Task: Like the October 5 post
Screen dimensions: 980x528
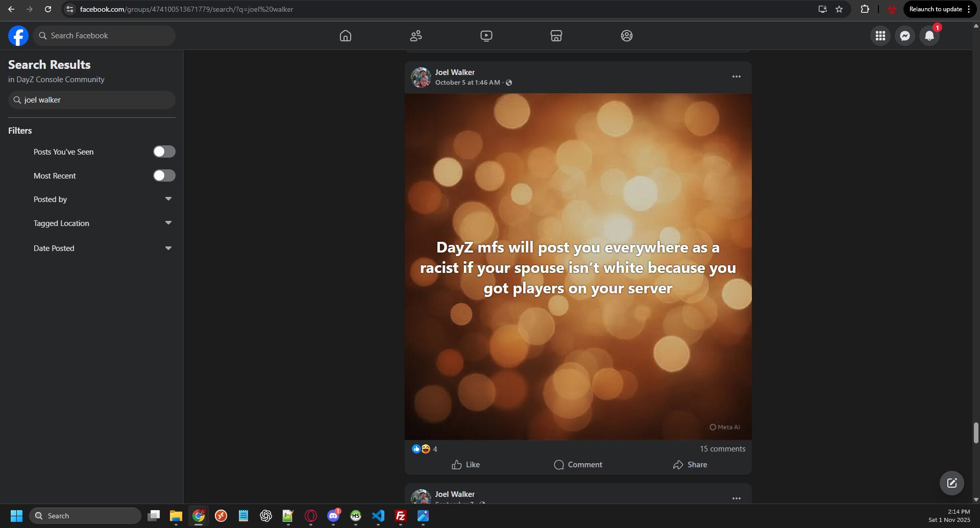Action: 465,465
